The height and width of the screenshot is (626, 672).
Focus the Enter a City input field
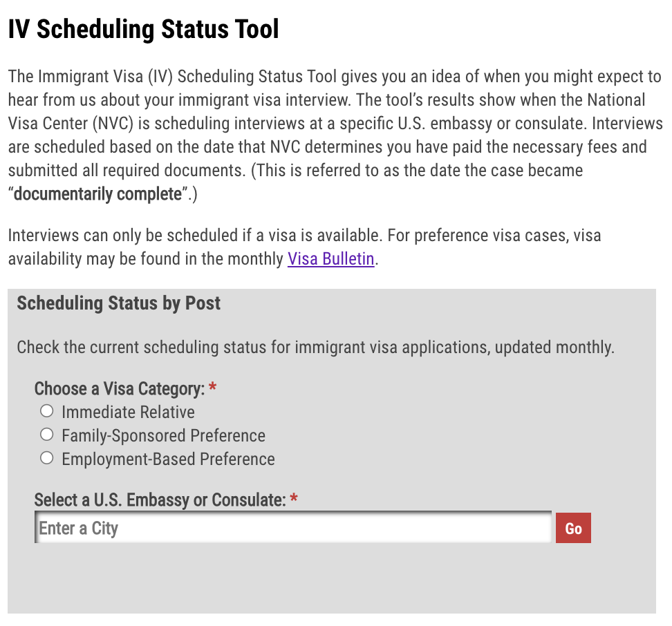coord(293,529)
